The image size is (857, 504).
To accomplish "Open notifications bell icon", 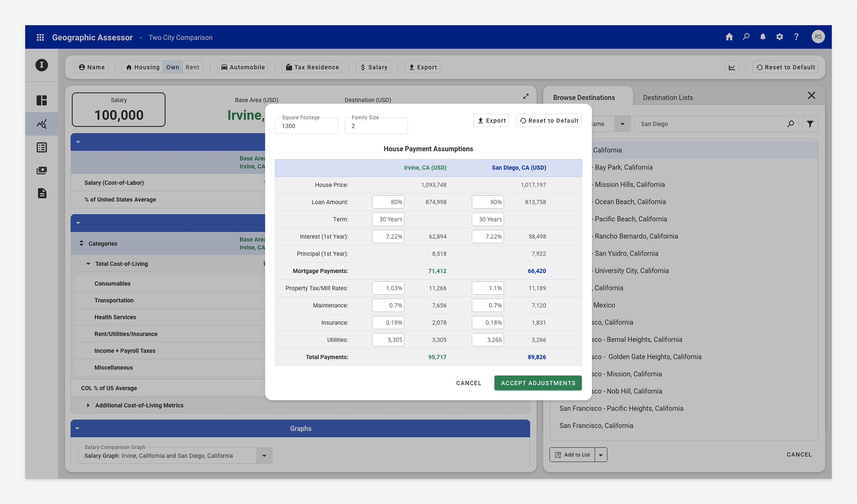I will click(763, 37).
